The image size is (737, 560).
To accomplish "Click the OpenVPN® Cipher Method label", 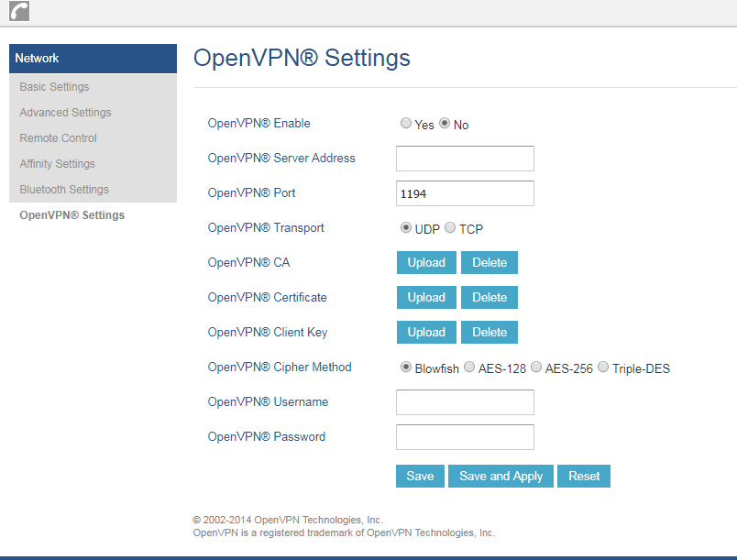I will 280,367.
